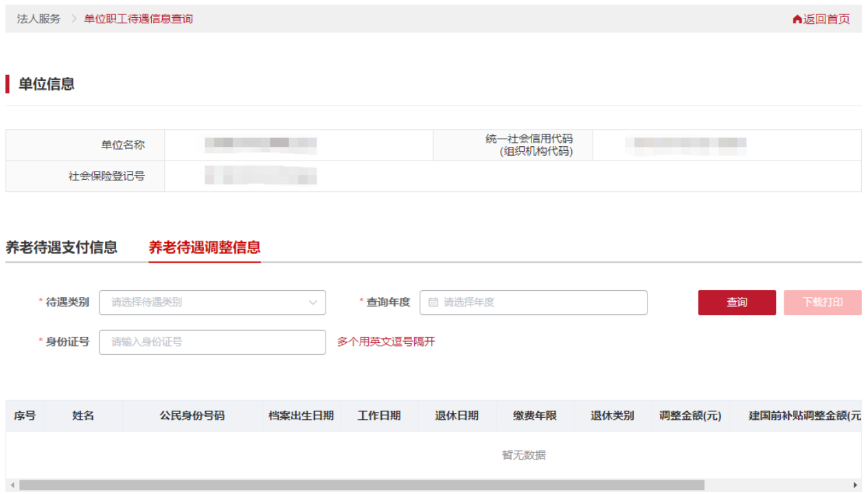Image resolution: width=868 pixels, height=494 pixels.
Task: Click the 调整金额(元) column header
Action: pos(690,416)
